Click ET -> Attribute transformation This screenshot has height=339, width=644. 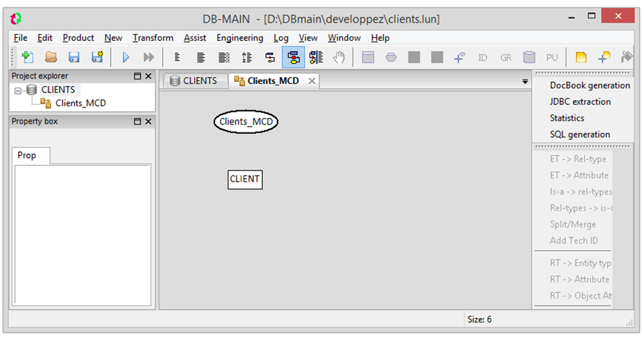[x=579, y=175]
